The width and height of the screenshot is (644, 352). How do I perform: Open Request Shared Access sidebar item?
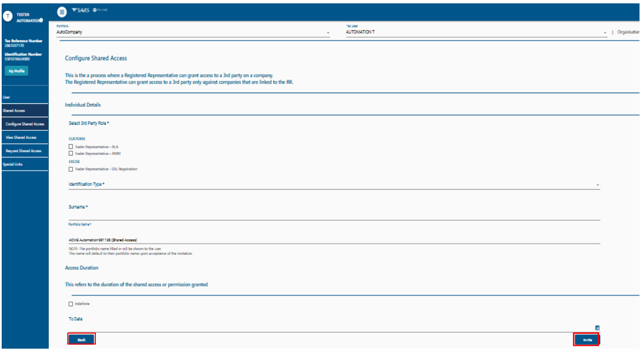[24, 151]
